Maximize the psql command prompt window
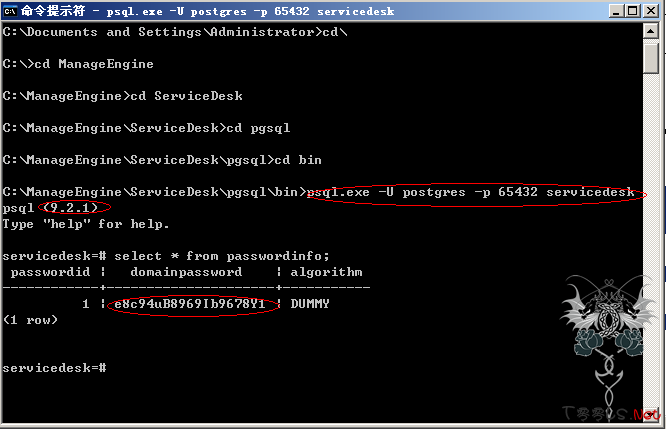The width and height of the screenshot is (666, 429). pos(633,11)
